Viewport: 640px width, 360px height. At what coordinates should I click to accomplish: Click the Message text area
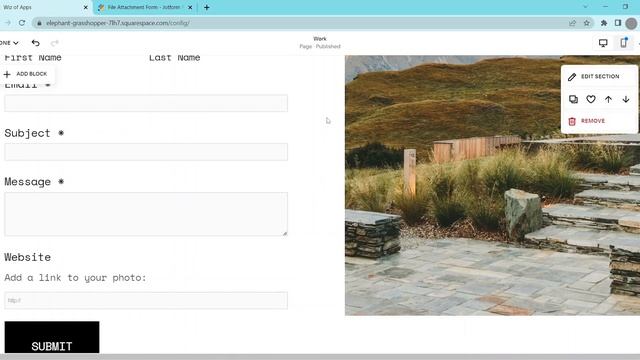point(146,214)
